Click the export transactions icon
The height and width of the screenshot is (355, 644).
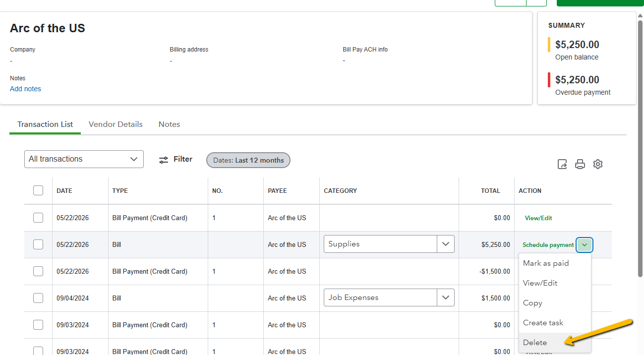pyautogui.click(x=562, y=164)
